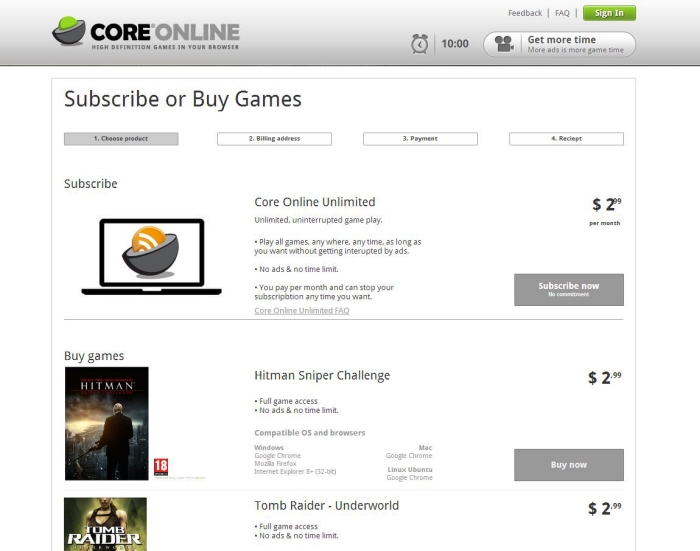Open the Core Online Unlimited FAQ link
700x551 pixels.
tap(302, 310)
